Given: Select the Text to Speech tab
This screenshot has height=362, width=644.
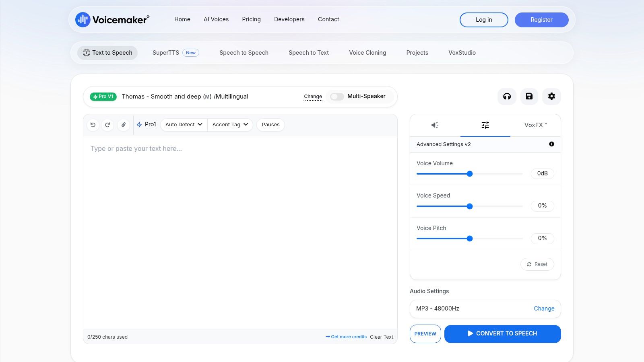Looking at the screenshot, I should pos(107,53).
